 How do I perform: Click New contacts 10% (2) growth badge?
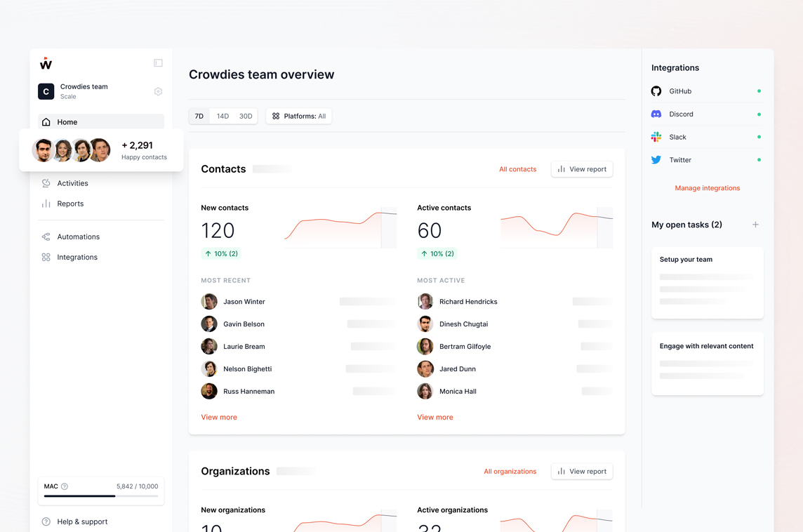tap(221, 253)
